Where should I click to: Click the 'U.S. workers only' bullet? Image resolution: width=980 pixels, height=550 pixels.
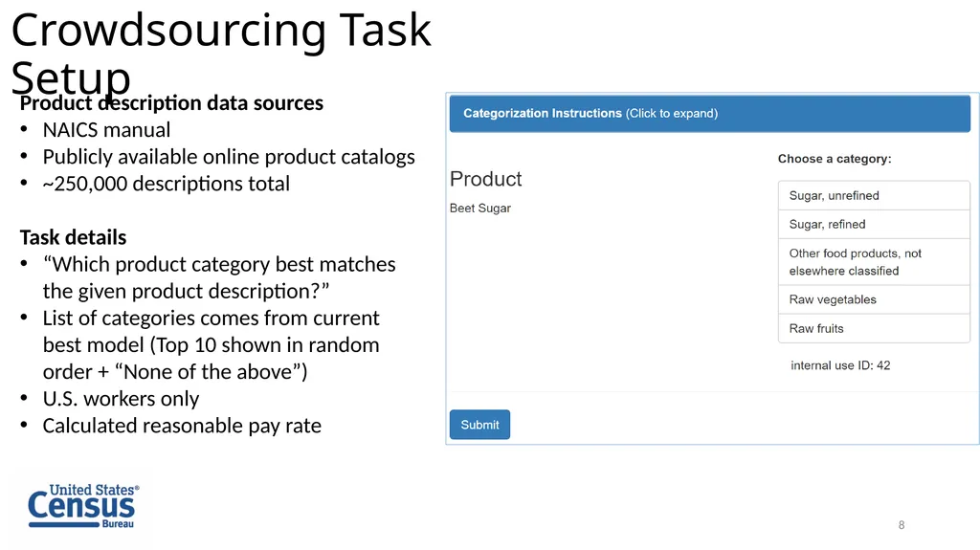(x=121, y=399)
